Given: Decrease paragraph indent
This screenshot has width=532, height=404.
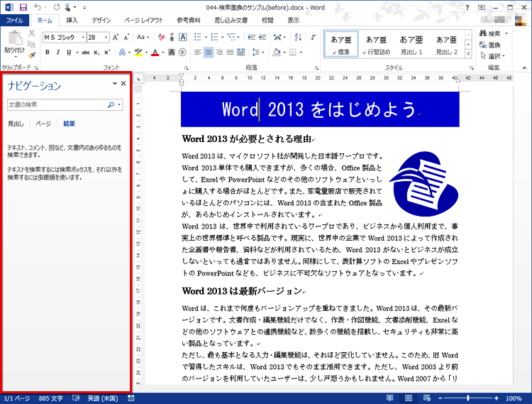Looking at the screenshot, I should click(251, 37).
